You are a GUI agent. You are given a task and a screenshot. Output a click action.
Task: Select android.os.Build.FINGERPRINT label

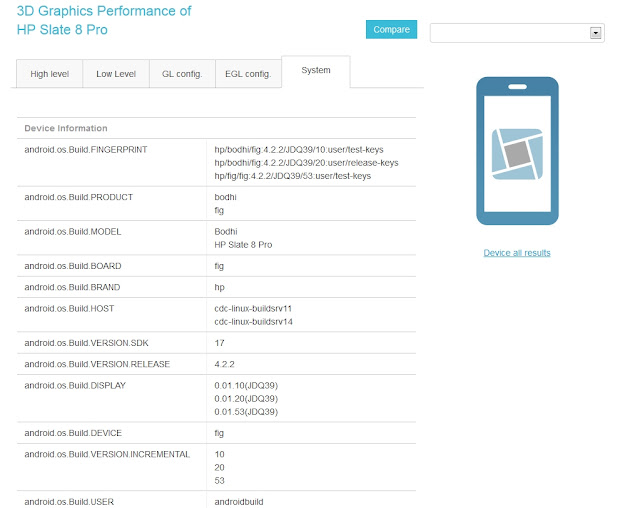(x=86, y=150)
